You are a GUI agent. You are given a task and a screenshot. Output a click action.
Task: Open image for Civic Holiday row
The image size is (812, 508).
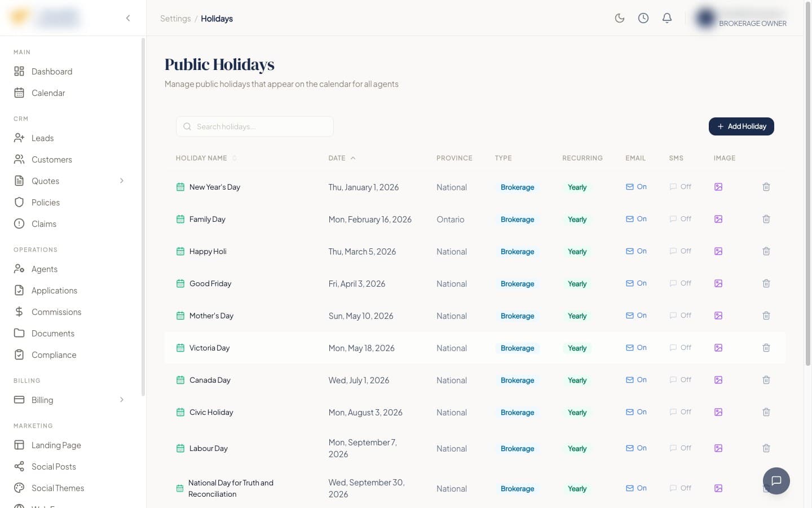pos(718,412)
